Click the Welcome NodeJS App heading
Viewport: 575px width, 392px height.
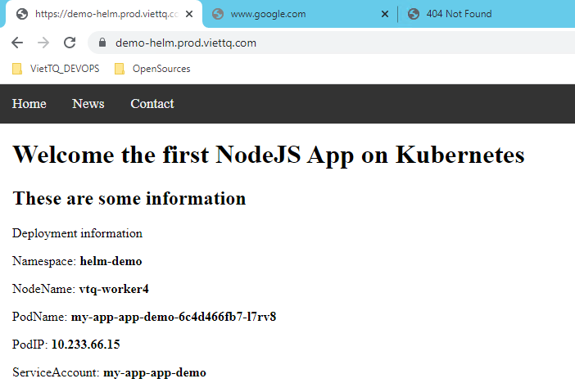point(269,155)
